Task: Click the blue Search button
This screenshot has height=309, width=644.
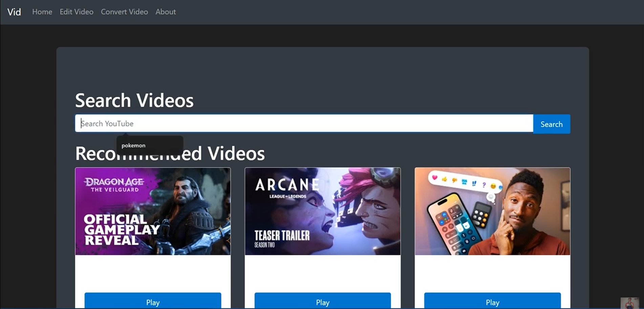Action: coord(552,124)
